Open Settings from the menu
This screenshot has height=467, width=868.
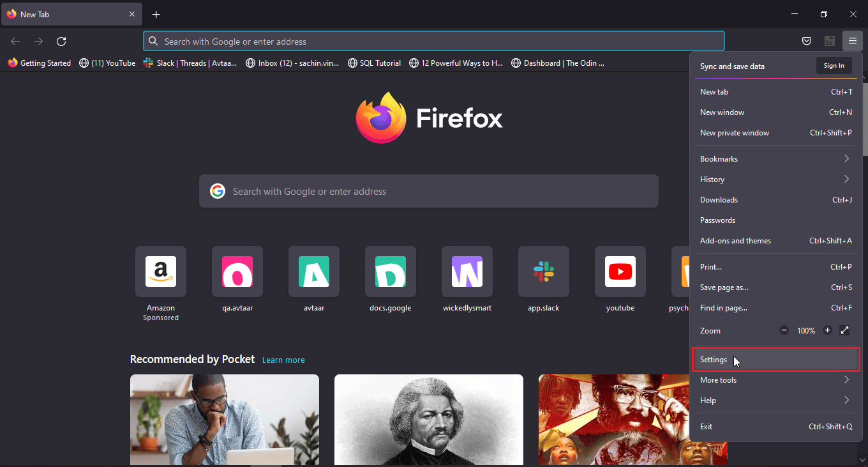(x=775, y=360)
